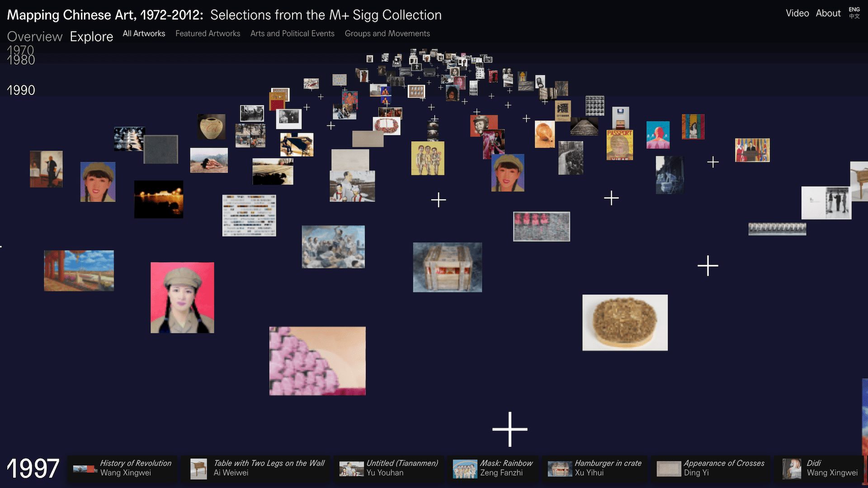Viewport: 868px width, 488px height.
Task: Open the Chinese character calligraphy poster
Action: coord(563,111)
